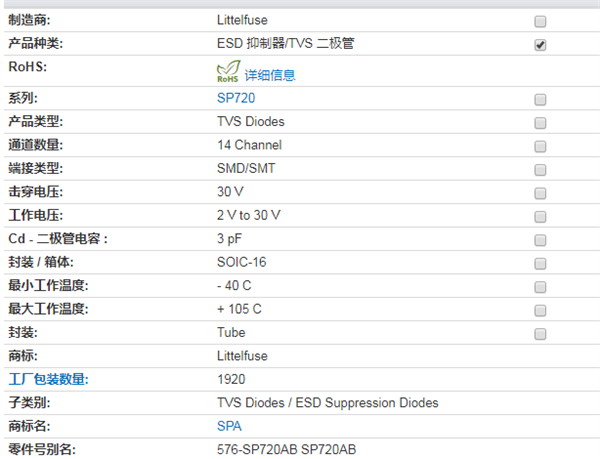600x459 pixels.
Task: Tick the 产品类型 TVS Diodes checkbox
Action: pyautogui.click(x=540, y=123)
